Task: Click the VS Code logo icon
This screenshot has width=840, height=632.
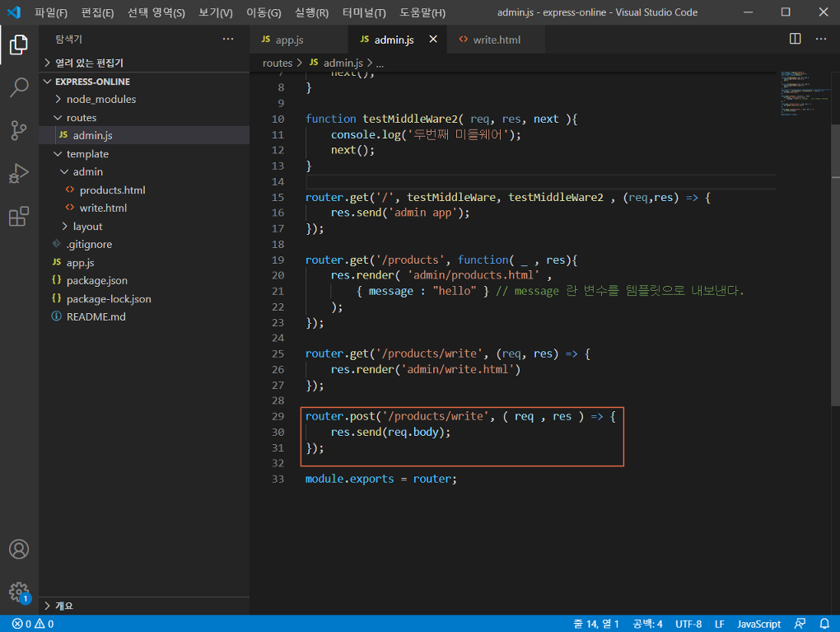Action: (14, 12)
